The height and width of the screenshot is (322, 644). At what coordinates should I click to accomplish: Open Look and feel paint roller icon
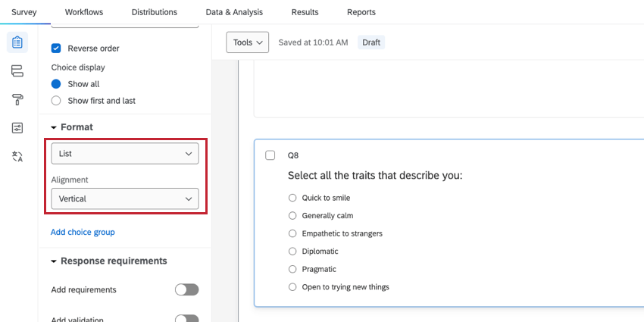point(17,99)
